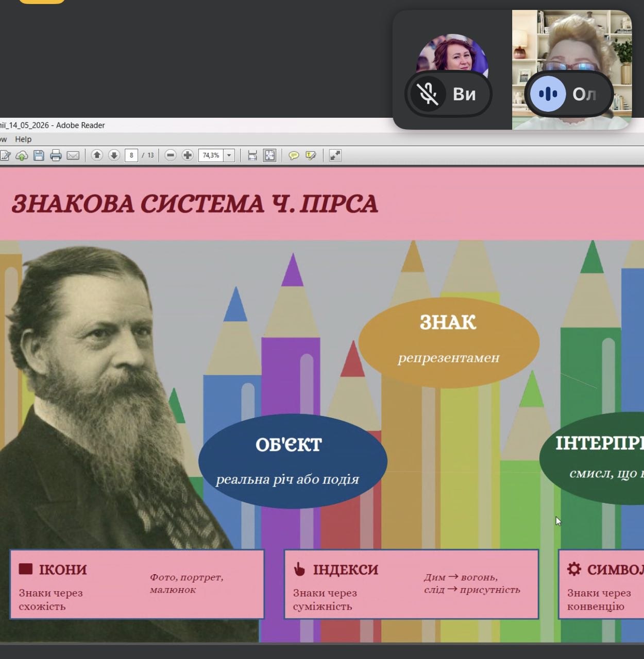
Task: Click the print document icon
Action: [56, 155]
